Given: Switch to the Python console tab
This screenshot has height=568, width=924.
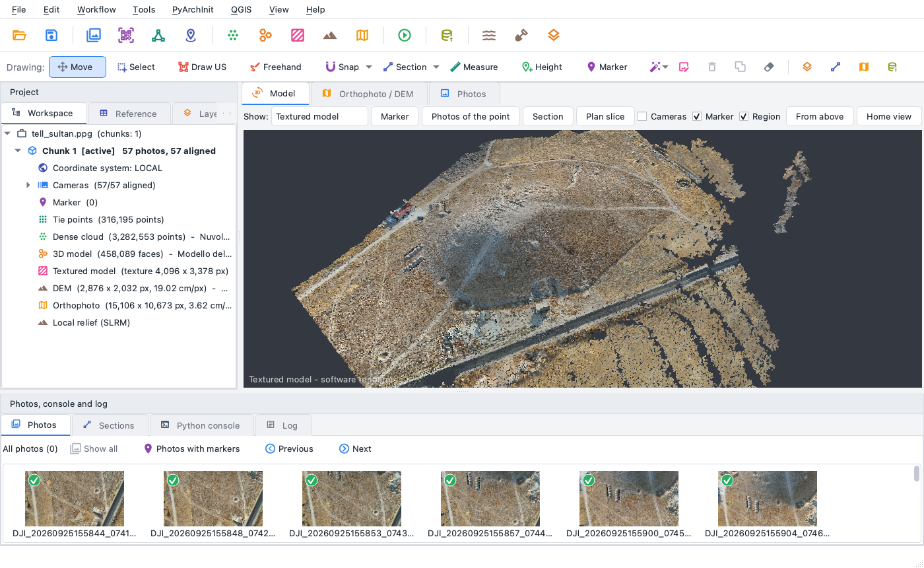Looking at the screenshot, I should point(201,425).
